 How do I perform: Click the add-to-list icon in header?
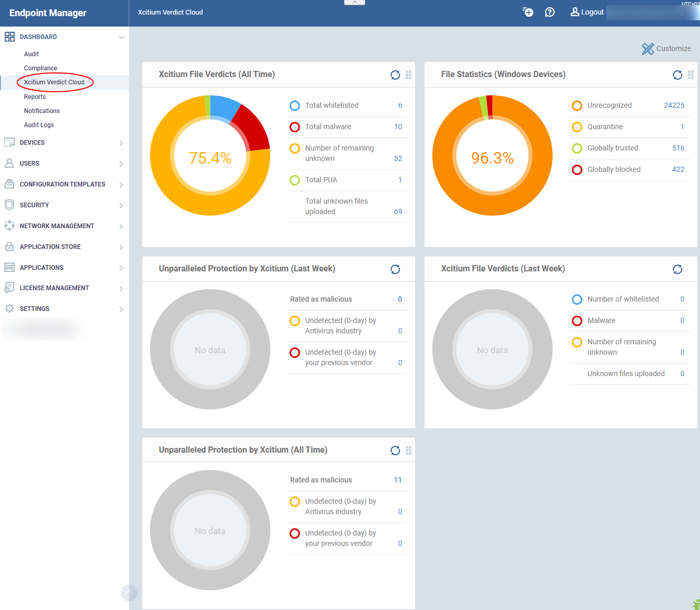pos(528,12)
